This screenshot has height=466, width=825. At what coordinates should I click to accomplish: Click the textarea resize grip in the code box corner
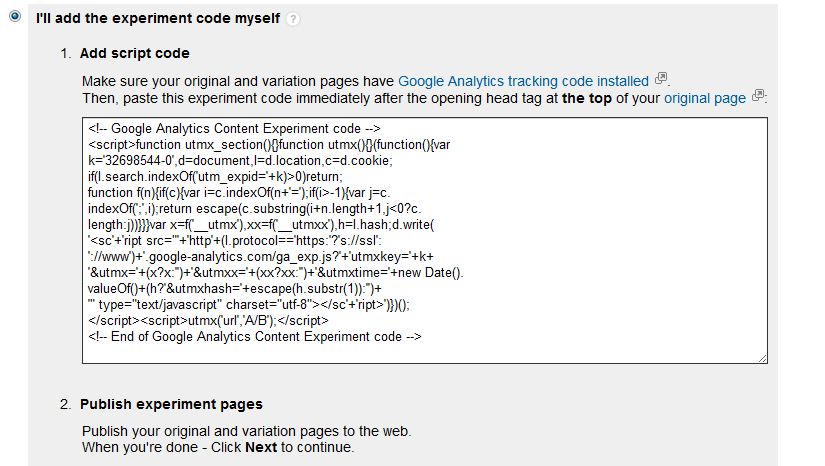coord(762,358)
